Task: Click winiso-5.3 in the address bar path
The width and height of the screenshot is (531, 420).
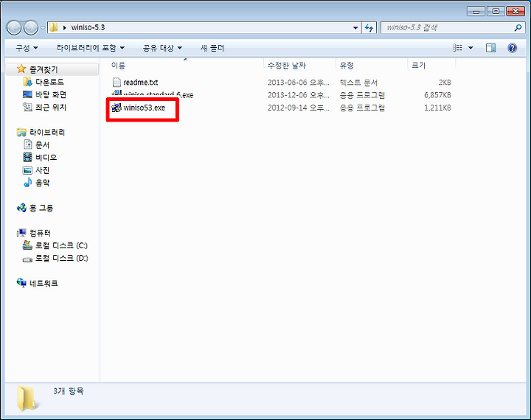Action: (x=88, y=27)
